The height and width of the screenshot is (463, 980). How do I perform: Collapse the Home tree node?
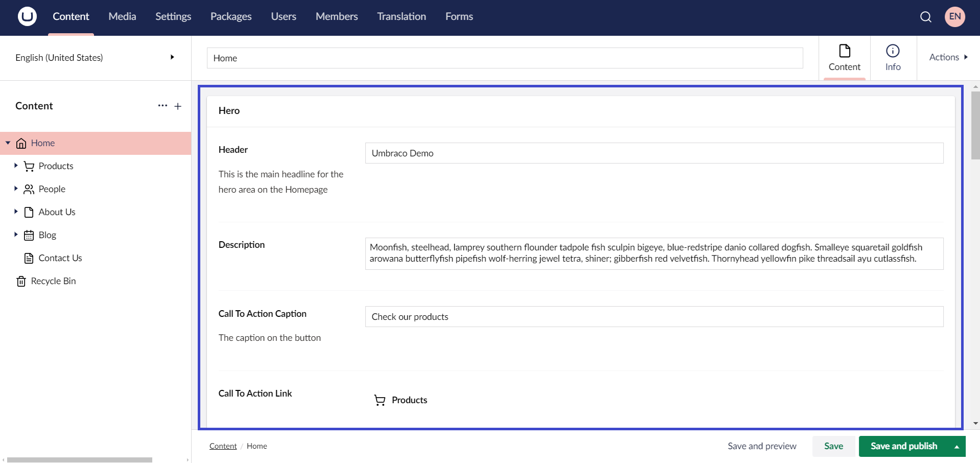[x=8, y=143]
